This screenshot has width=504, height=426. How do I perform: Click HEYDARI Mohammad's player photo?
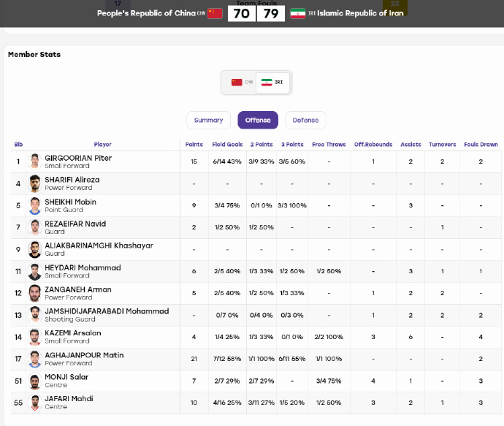click(x=35, y=271)
